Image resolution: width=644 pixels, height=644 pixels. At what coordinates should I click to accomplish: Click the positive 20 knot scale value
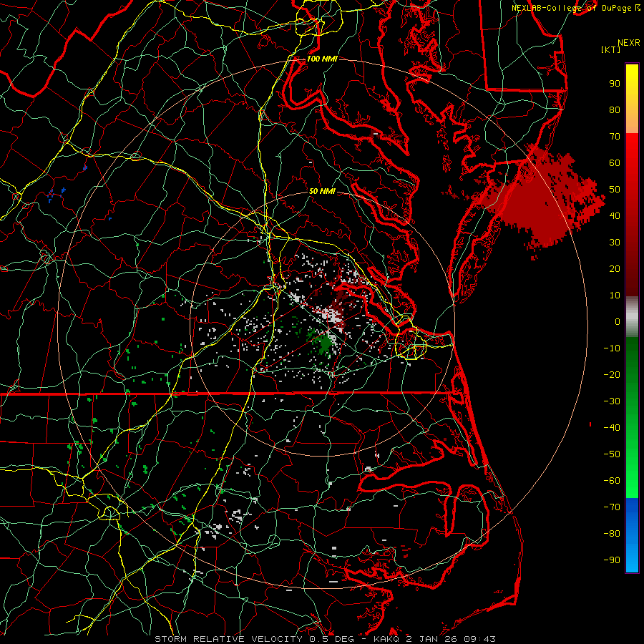(x=615, y=269)
